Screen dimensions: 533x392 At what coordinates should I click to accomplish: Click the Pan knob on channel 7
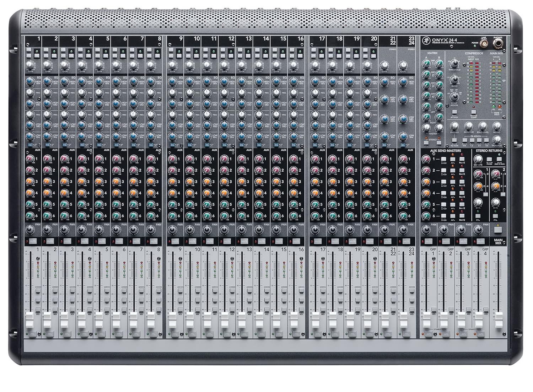134,230
